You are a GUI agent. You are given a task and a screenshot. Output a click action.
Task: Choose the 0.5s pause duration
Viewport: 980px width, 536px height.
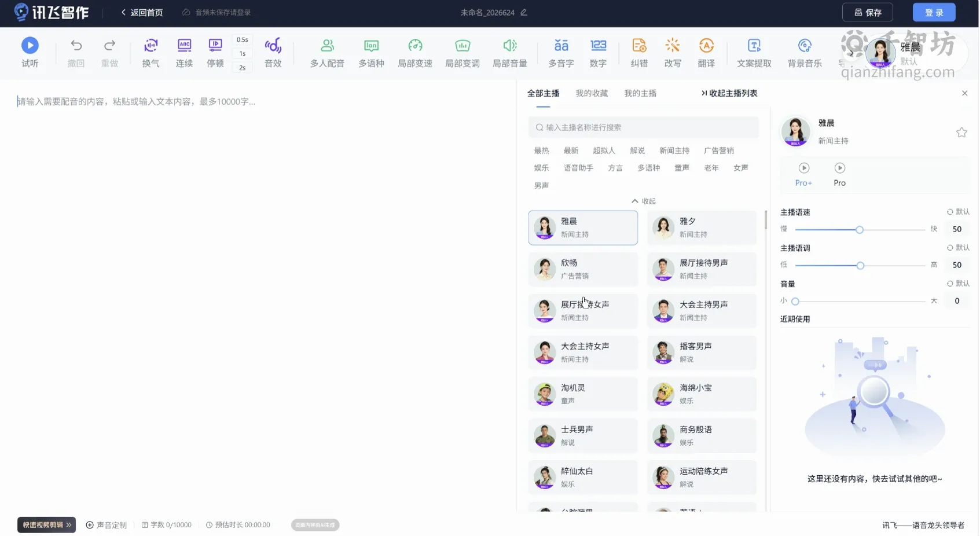[242, 40]
